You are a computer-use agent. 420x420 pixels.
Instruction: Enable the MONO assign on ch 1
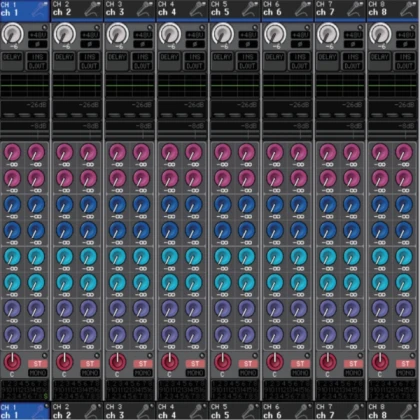click(x=37, y=373)
